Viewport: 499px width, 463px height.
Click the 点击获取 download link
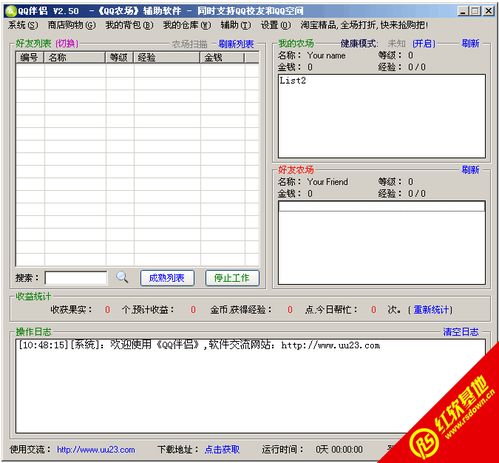click(222, 450)
